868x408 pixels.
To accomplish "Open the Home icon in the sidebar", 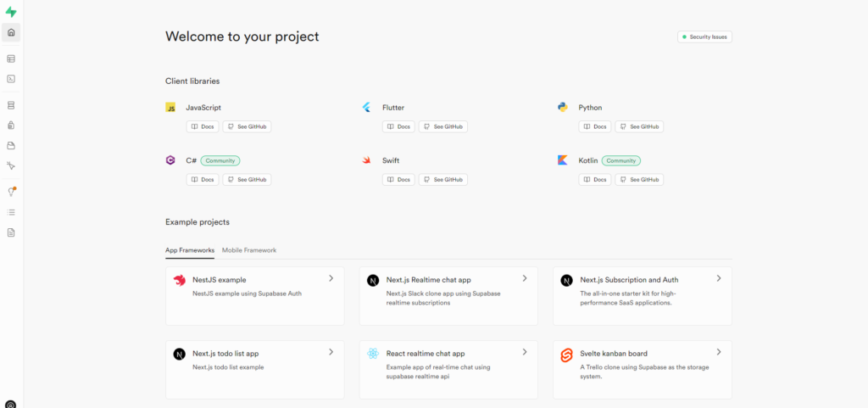I will pyautogui.click(x=11, y=33).
